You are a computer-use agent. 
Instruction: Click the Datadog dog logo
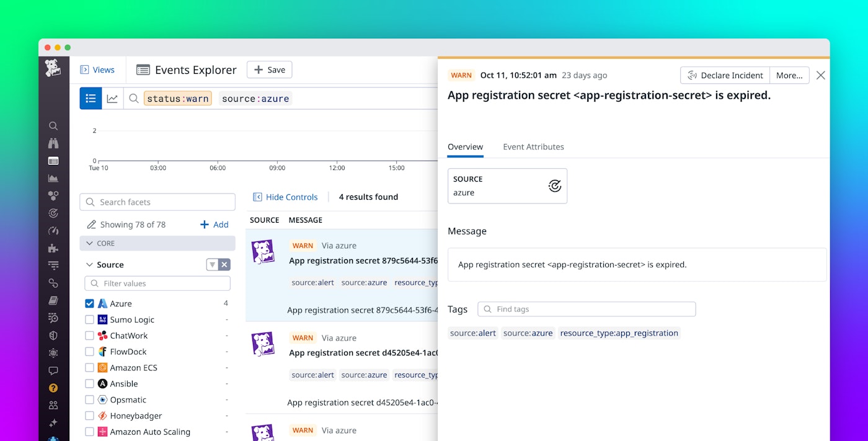(53, 68)
